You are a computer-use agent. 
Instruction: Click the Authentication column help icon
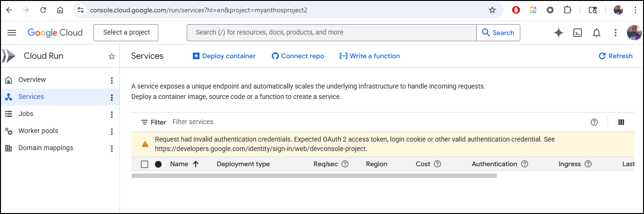525,164
